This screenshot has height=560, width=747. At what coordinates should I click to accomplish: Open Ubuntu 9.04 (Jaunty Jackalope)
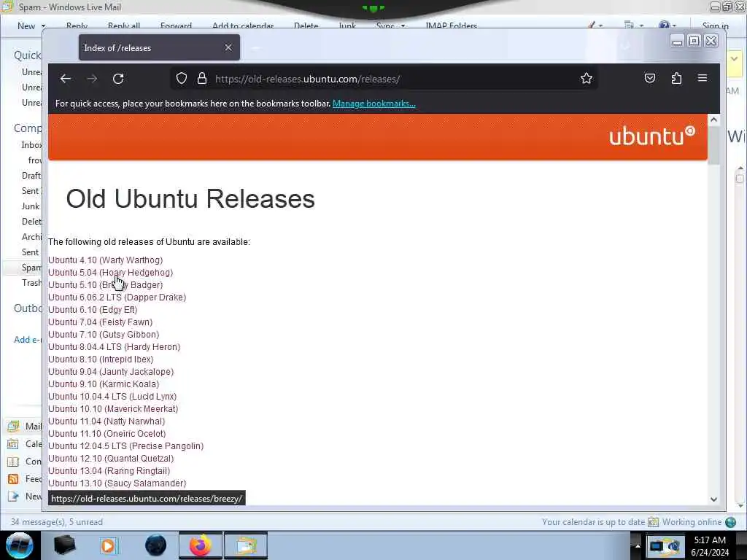pos(111,371)
